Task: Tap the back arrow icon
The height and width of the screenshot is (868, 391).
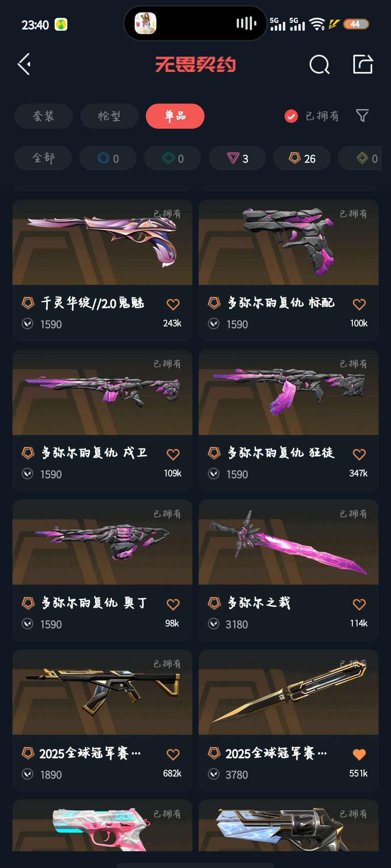Action: coord(24,64)
